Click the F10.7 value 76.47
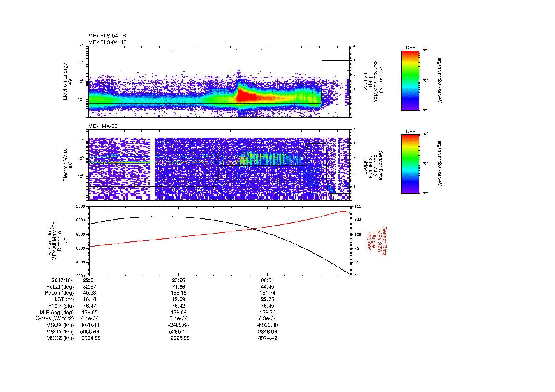555x392 pixels. (89, 306)
